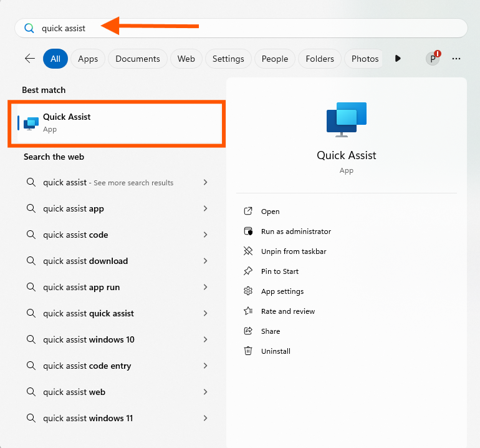This screenshot has width=480, height=448.
Task: Show more filter tabs arrow
Action: [x=398, y=58]
